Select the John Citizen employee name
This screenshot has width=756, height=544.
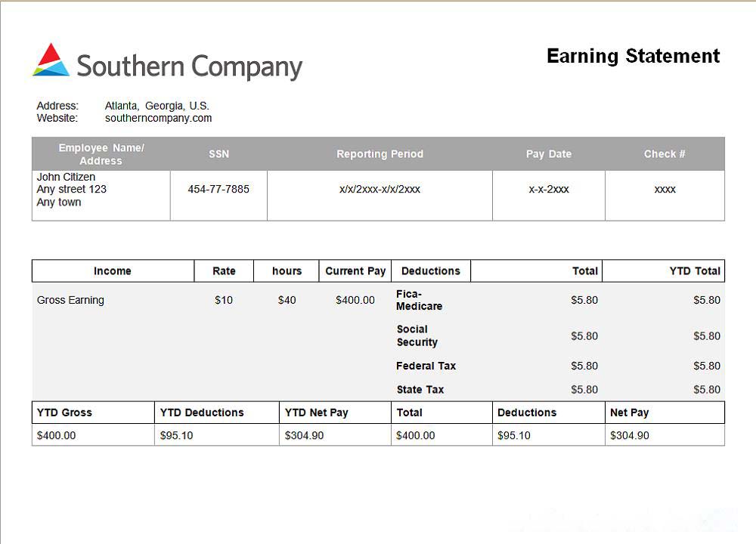coord(67,177)
